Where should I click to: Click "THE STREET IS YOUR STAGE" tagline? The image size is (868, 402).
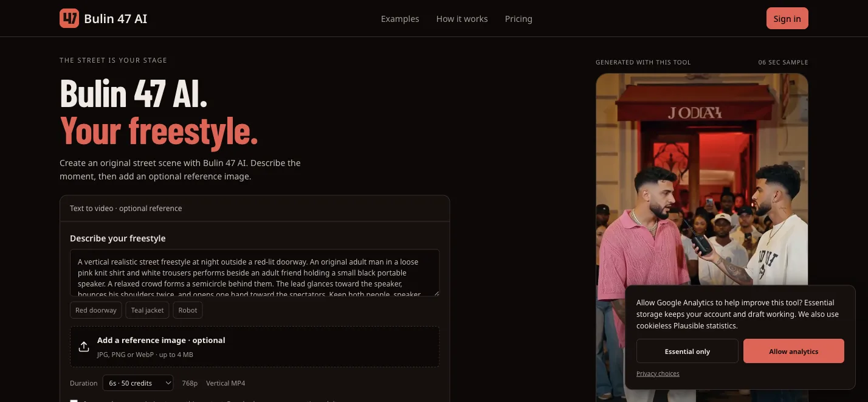pos(113,60)
